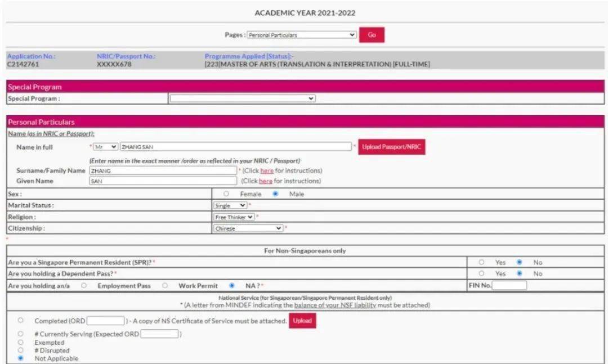
Task: Select Yes for Dependent Pass
Action: (x=481, y=274)
